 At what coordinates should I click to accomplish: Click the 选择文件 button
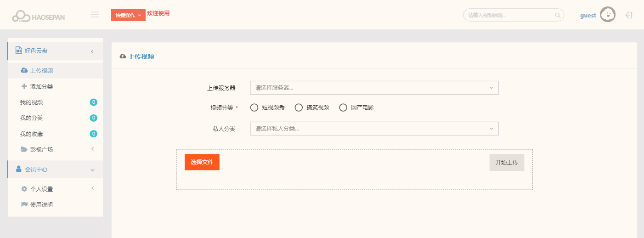(202, 162)
